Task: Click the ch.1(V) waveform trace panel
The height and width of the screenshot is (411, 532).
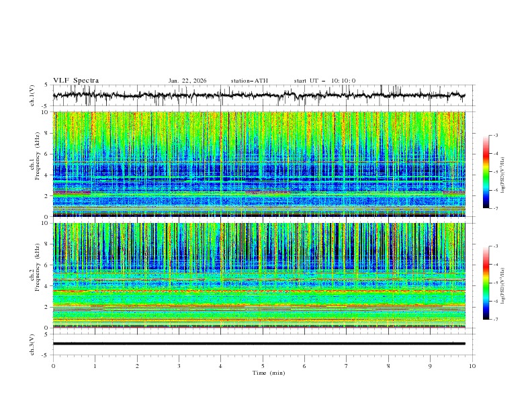Action: [x=262, y=95]
